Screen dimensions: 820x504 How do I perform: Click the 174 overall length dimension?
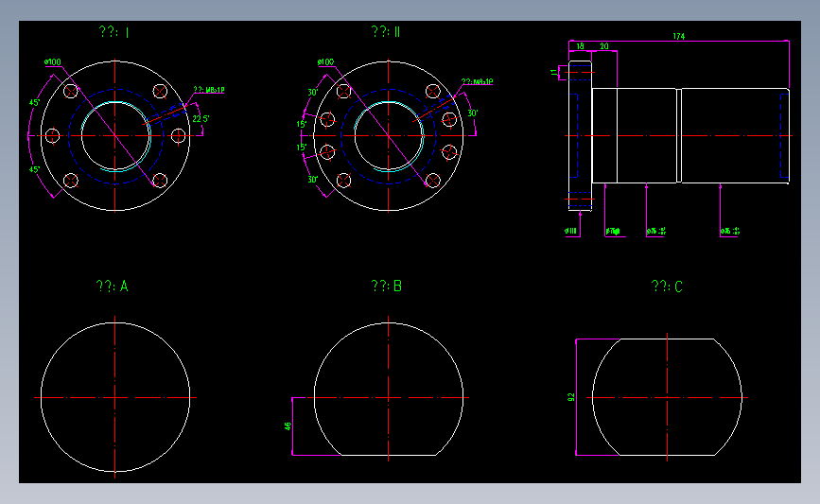point(679,37)
